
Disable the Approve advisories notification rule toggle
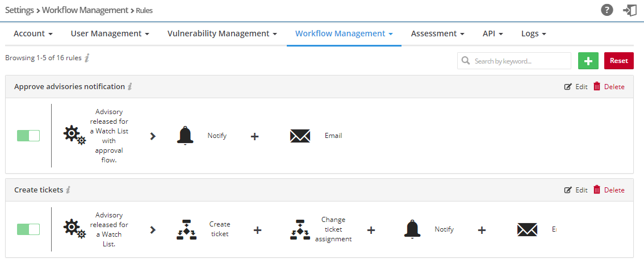pos(28,136)
